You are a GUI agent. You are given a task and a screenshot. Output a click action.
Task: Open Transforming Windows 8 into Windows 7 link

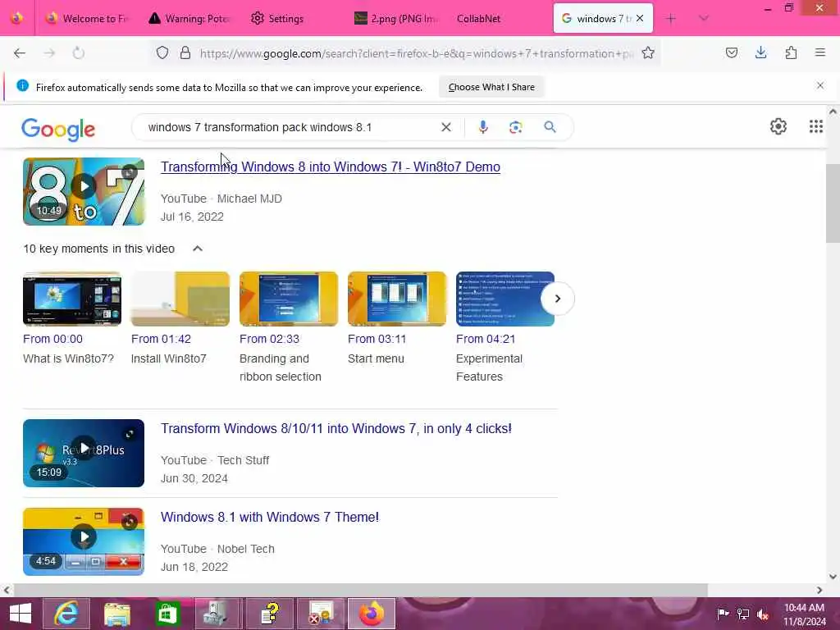(x=330, y=167)
